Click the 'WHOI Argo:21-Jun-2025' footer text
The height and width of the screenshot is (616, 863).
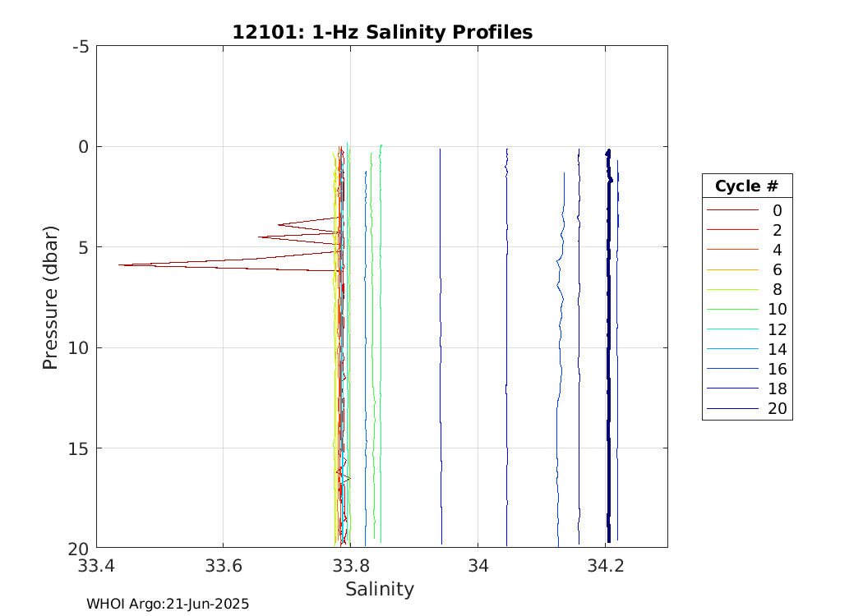[168, 604]
